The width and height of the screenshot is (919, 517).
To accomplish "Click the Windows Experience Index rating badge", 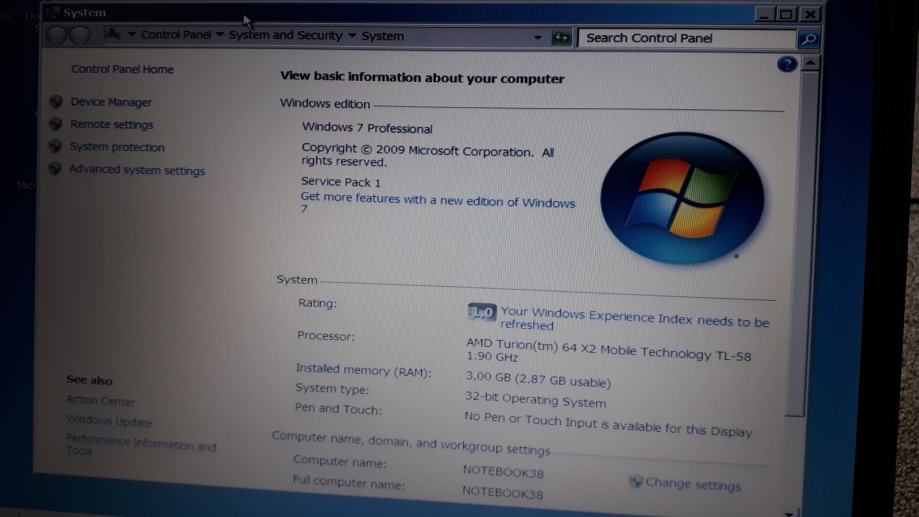I will coord(482,312).
